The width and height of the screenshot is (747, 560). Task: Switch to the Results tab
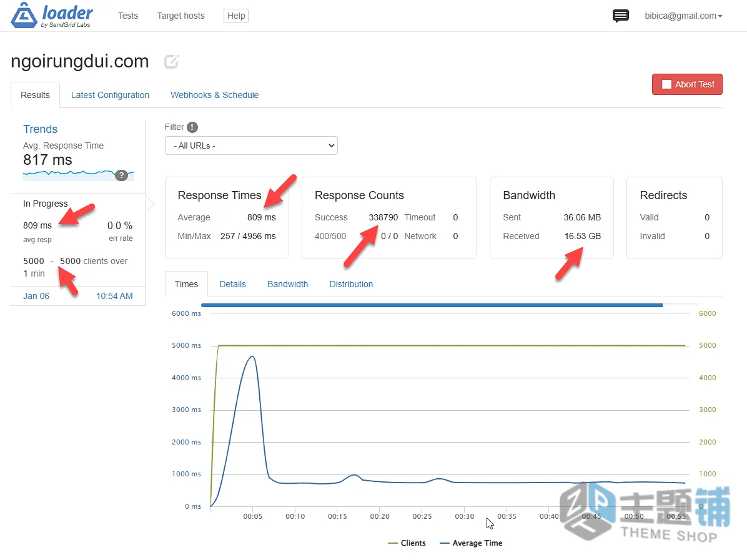(35, 95)
